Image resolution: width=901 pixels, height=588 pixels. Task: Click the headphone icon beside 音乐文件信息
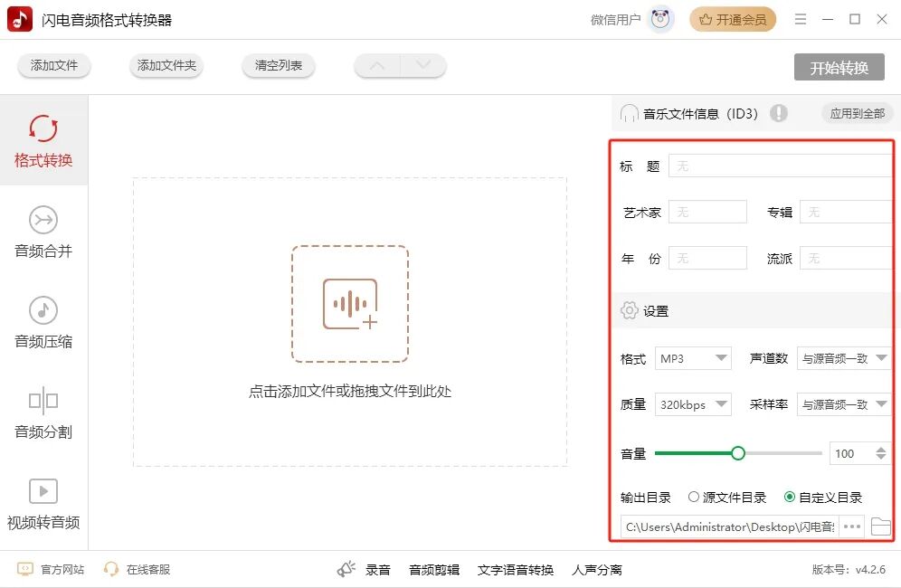pos(630,113)
